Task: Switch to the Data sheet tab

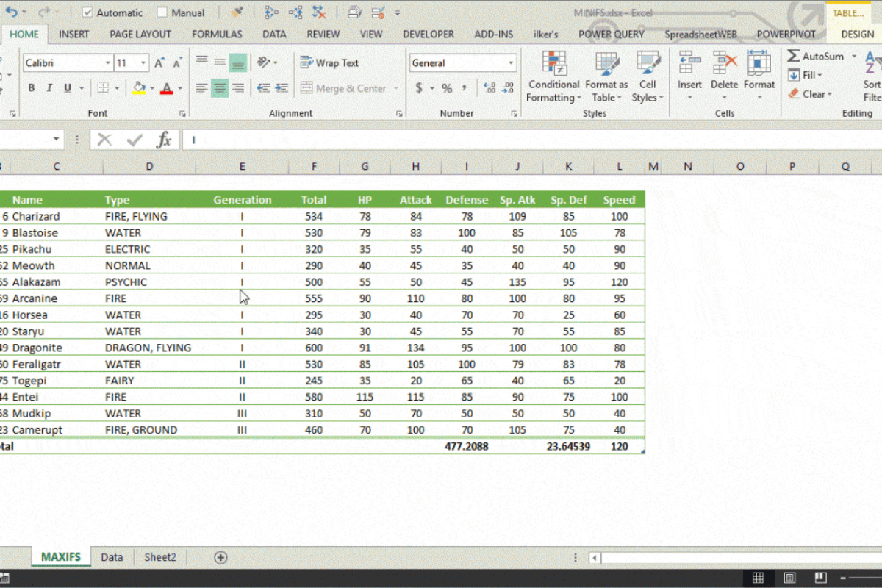Action: 112,557
